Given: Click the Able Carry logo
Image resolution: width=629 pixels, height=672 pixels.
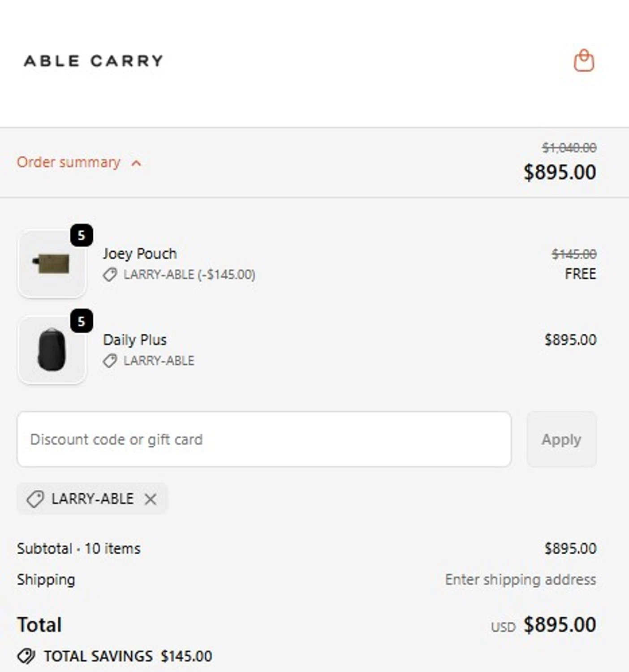Looking at the screenshot, I should [x=93, y=60].
